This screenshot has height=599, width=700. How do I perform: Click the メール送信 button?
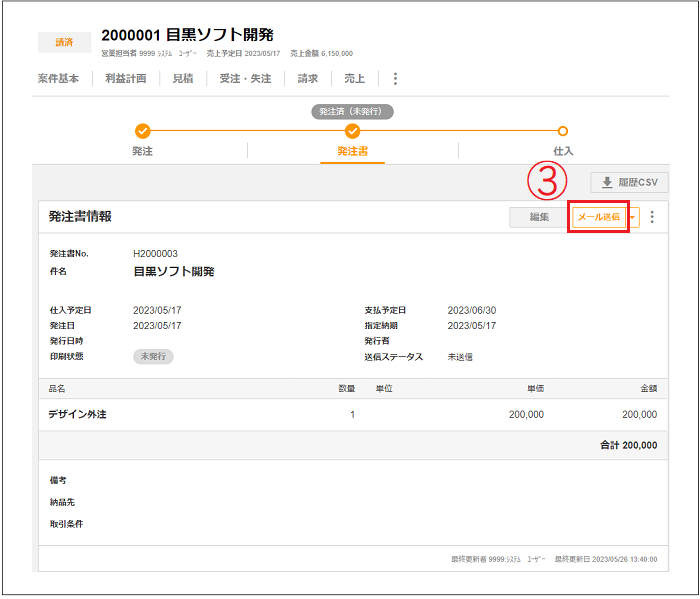click(x=599, y=217)
